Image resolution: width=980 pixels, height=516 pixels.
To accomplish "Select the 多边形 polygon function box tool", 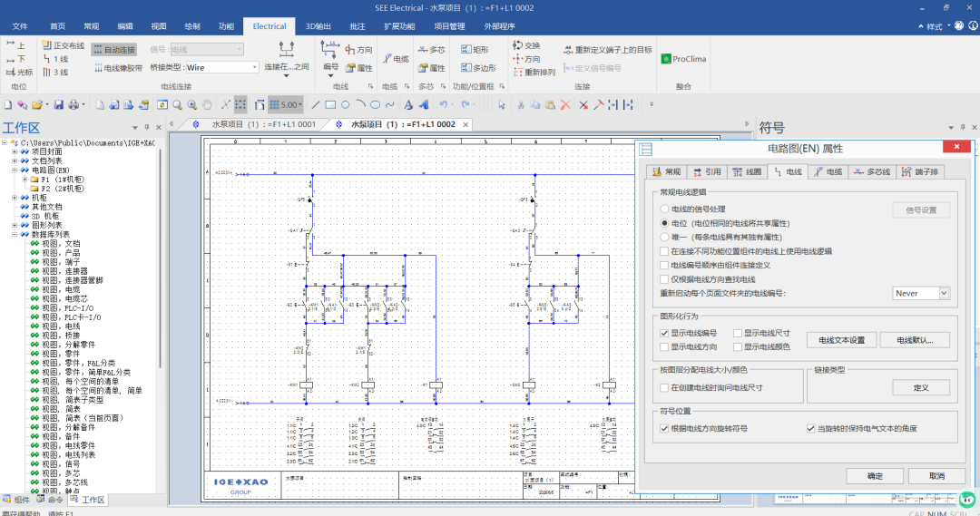I will coord(479,67).
